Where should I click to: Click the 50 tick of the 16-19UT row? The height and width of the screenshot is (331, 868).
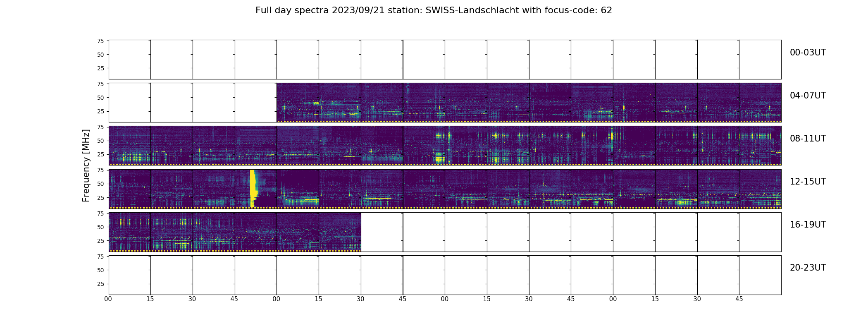pyautogui.click(x=100, y=227)
